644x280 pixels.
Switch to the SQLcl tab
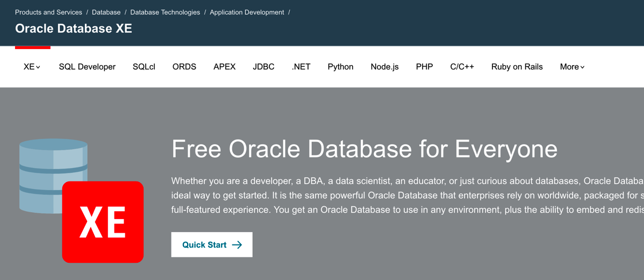(x=144, y=67)
